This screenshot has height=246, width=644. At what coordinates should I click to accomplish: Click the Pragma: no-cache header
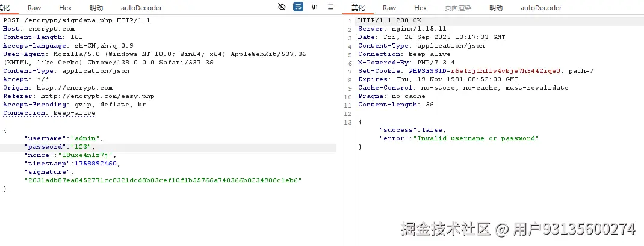point(391,96)
